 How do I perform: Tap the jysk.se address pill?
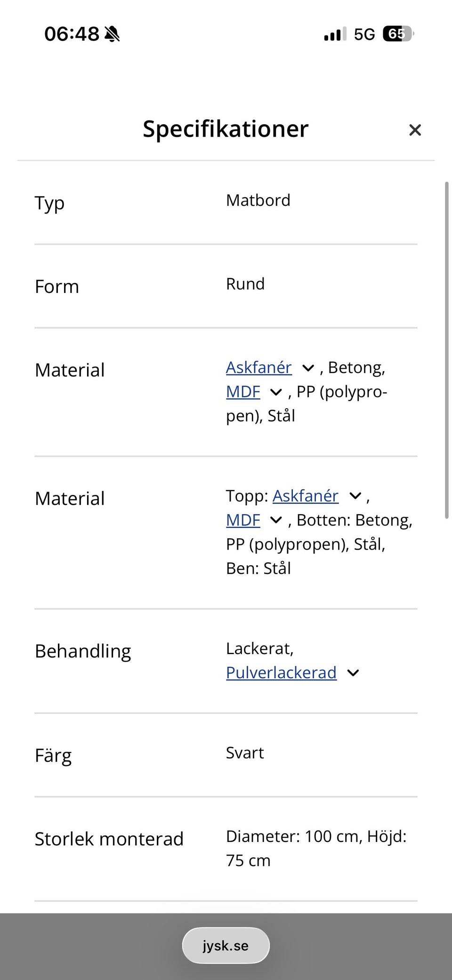[x=226, y=945]
